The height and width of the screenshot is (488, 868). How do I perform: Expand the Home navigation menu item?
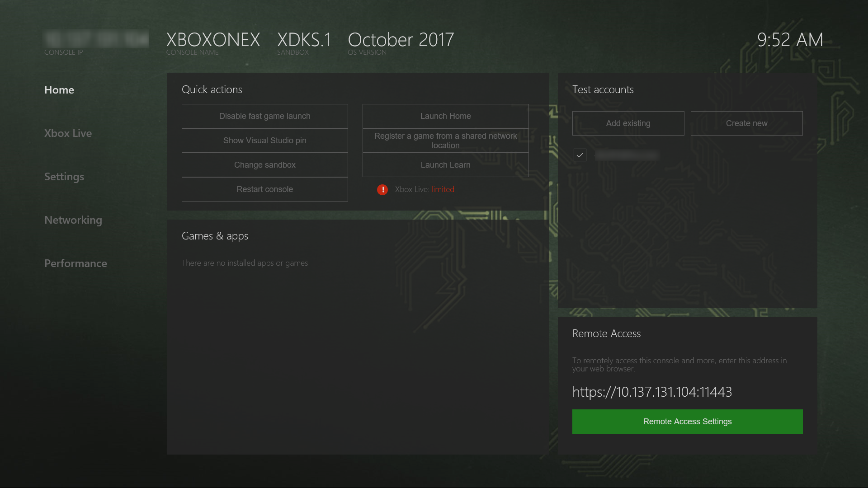59,89
